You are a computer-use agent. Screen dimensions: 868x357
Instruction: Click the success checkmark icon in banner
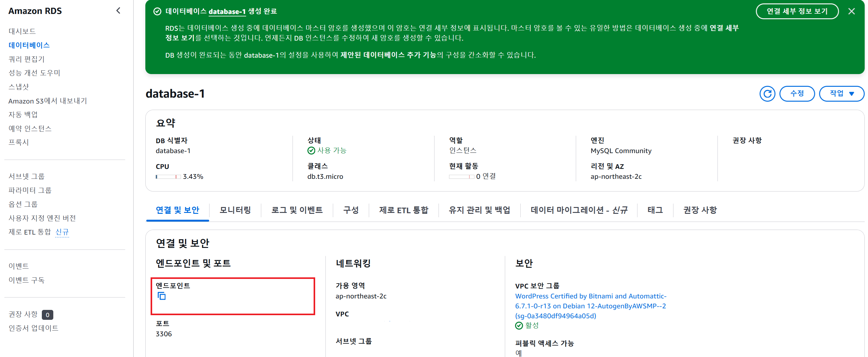(x=157, y=11)
